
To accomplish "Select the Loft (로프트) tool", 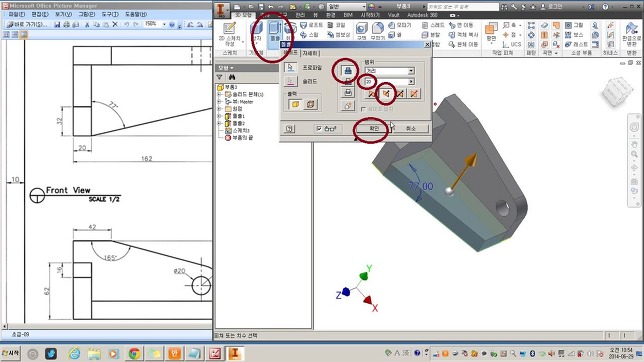I will 311,25.
